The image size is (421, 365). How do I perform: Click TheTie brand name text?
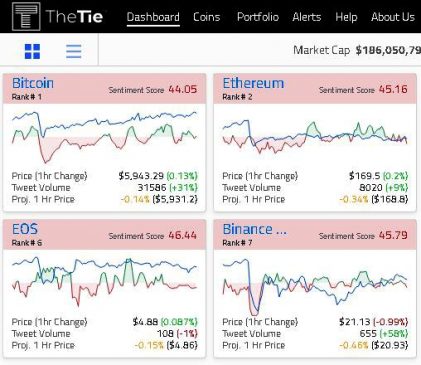point(74,17)
